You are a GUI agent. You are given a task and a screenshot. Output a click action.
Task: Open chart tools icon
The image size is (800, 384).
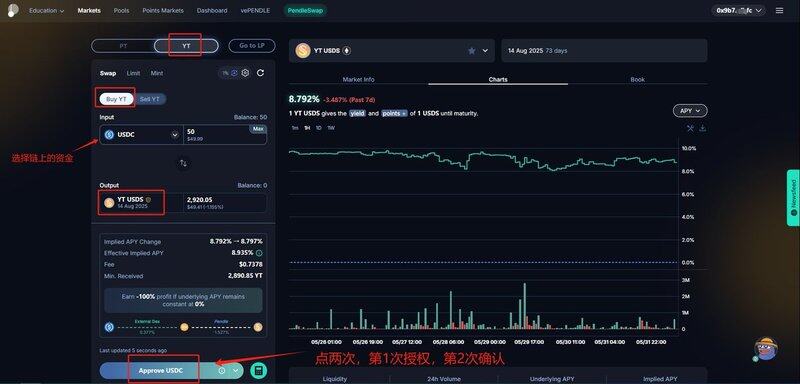tap(690, 128)
